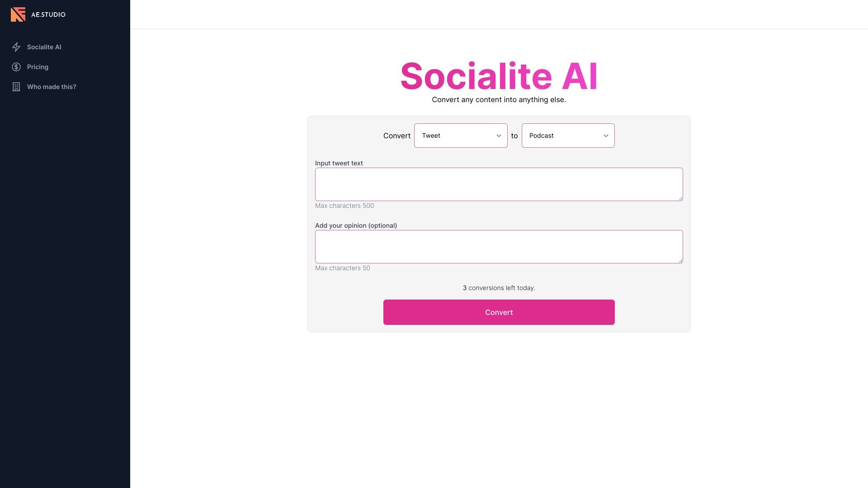Click inside the Input tweet text field

pyautogui.click(x=499, y=184)
